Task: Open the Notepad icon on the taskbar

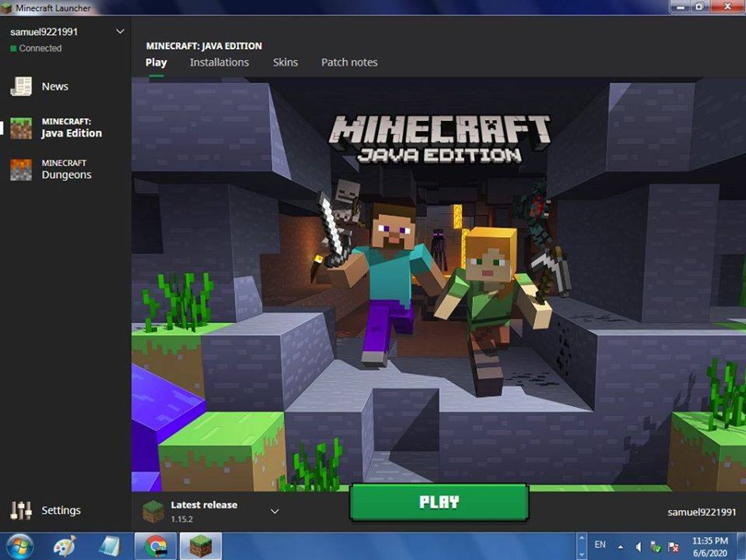Action: 110,546
